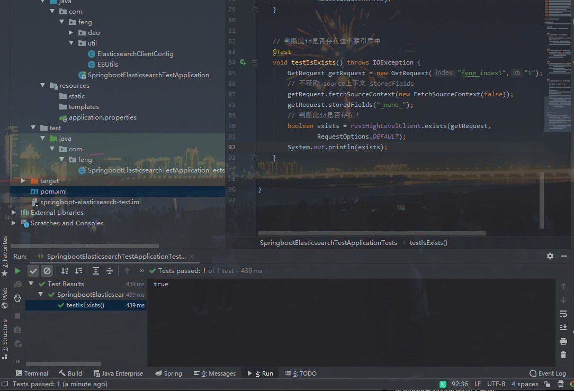
Task: Toggle auto-test rerun icon
Action: click(x=17, y=298)
